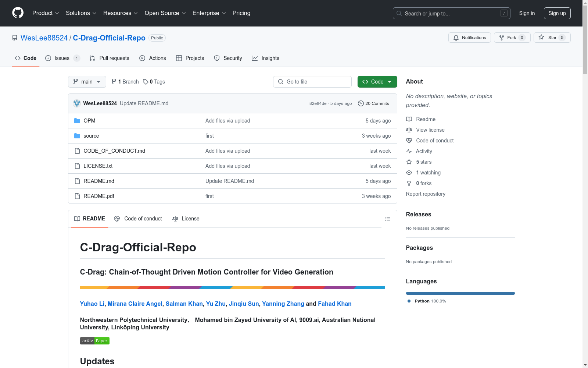Expand the Solutions menu
This screenshot has width=588, height=368.
81,13
